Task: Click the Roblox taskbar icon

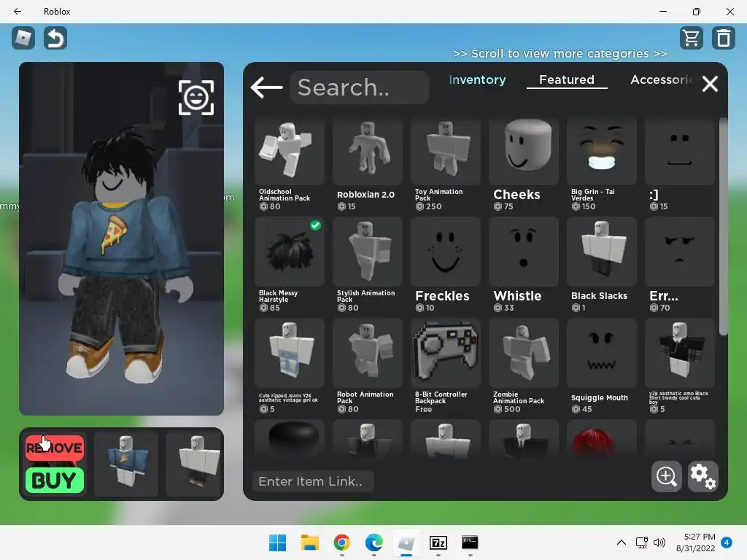Action: (x=406, y=542)
